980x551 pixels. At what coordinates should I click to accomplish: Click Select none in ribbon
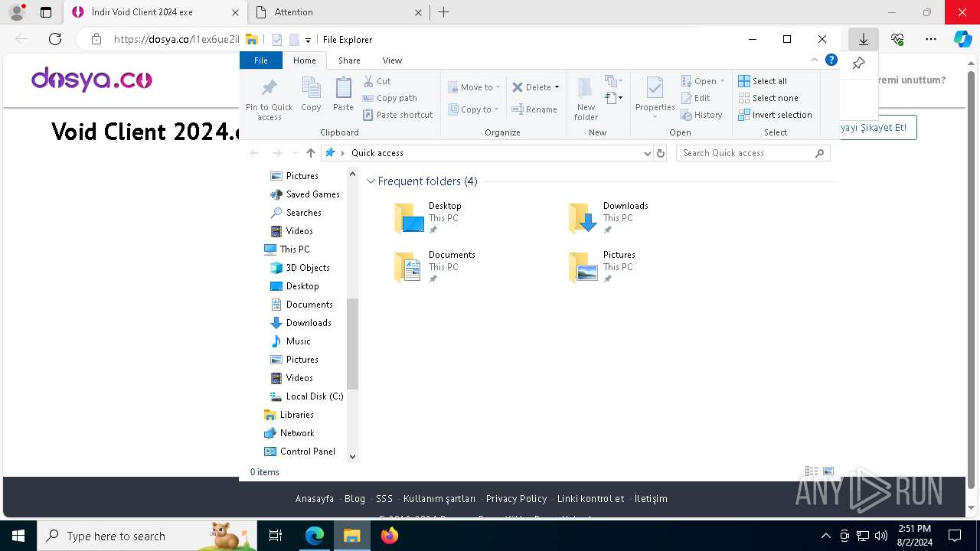pos(768,98)
